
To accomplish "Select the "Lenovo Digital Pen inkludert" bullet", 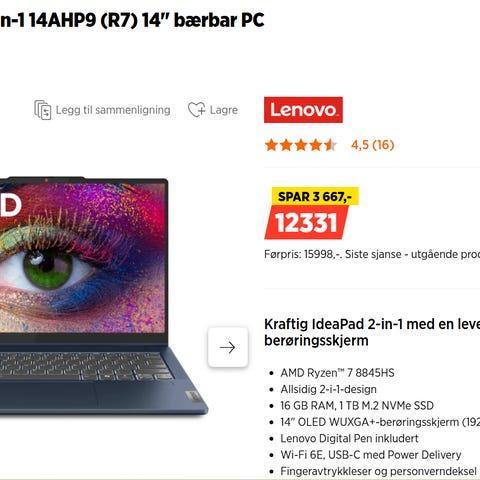I will (x=349, y=438).
